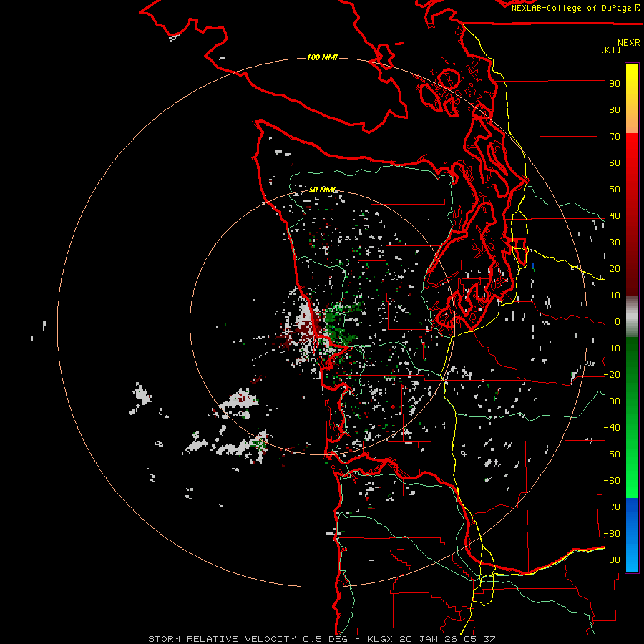Click the -70 scale value
The width and height of the screenshot is (644, 644).
tap(612, 507)
